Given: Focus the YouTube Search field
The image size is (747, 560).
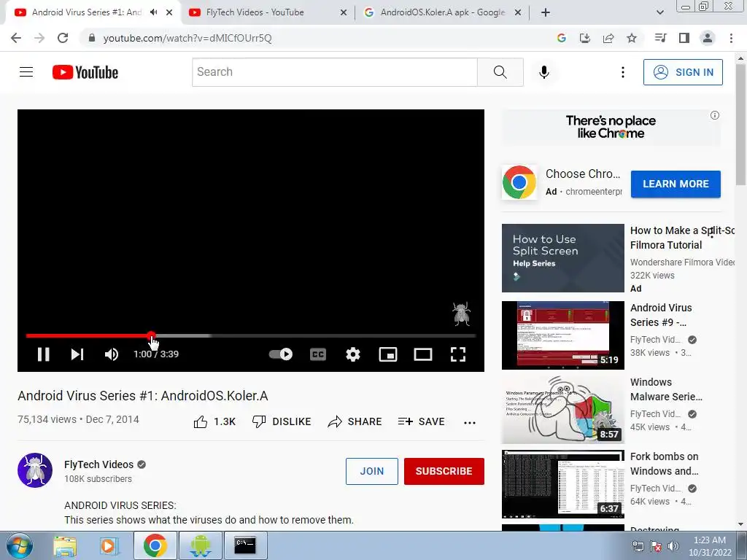Looking at the screenshot, I should click(x=334, y=72).
